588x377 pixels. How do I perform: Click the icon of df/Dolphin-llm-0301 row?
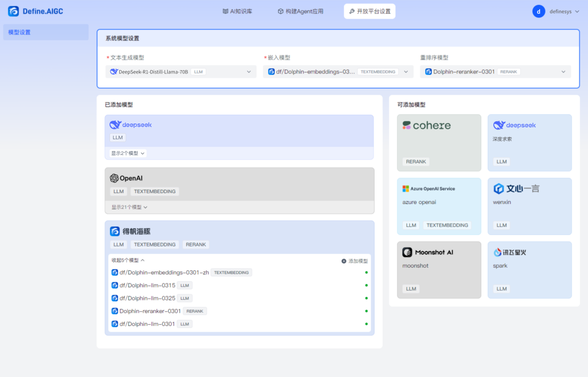click(x=115, y=324)
